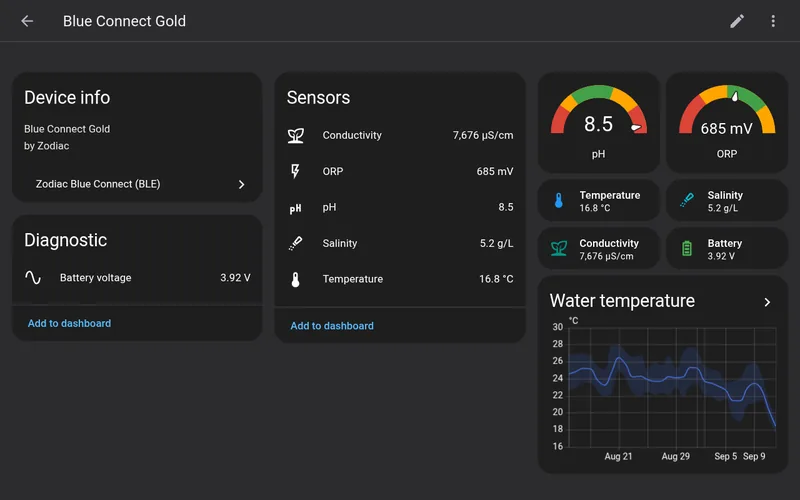Go back using the left arrow icon
The height and width of the screenshot is (500, 800).
click(27, 21)
